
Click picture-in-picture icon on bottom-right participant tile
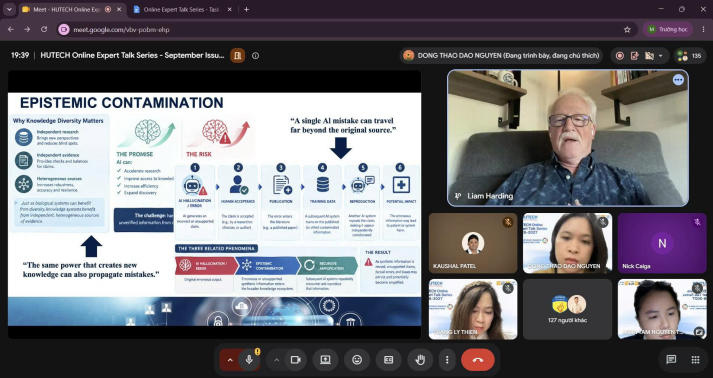[x=698, y=331]
